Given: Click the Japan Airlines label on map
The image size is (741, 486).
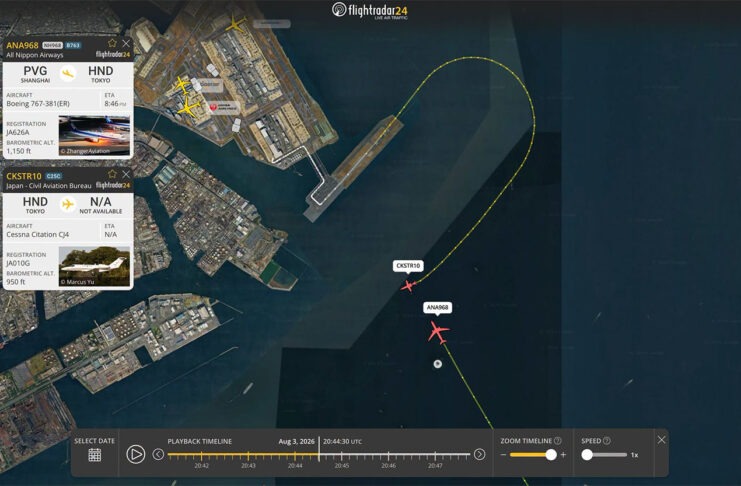Looking at the screenshot, I should click(x=224, y=108).
